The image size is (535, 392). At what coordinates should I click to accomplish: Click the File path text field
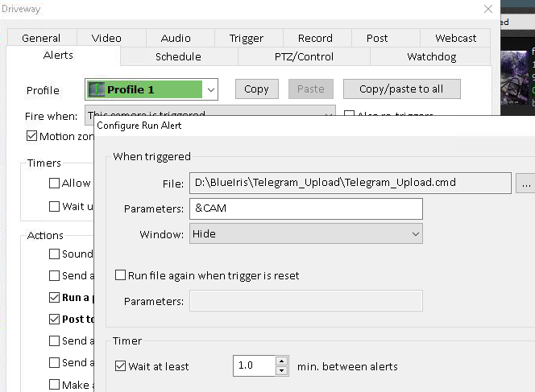click(x=350, y=184)
